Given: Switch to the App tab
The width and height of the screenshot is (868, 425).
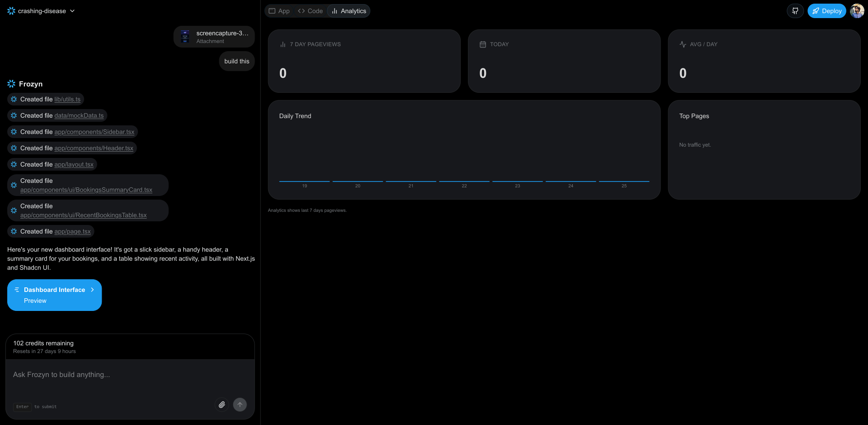Looking at the screenshot, I should (279, 10).
